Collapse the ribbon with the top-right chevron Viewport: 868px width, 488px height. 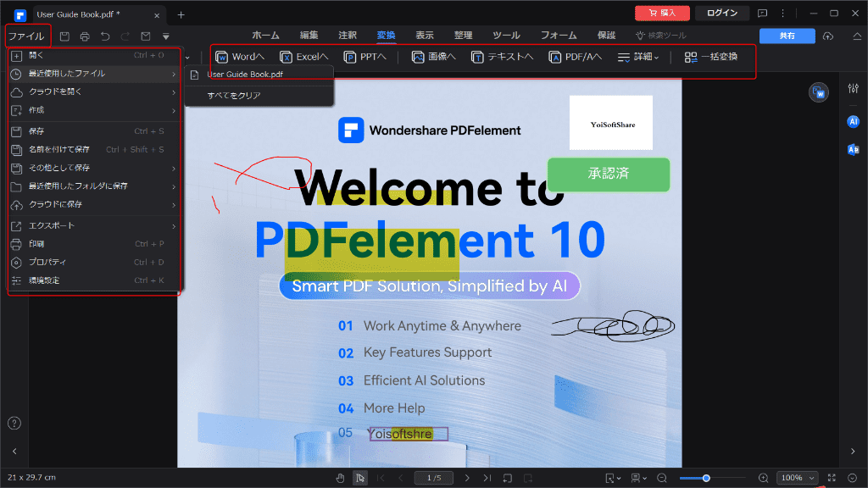point(857,36)
